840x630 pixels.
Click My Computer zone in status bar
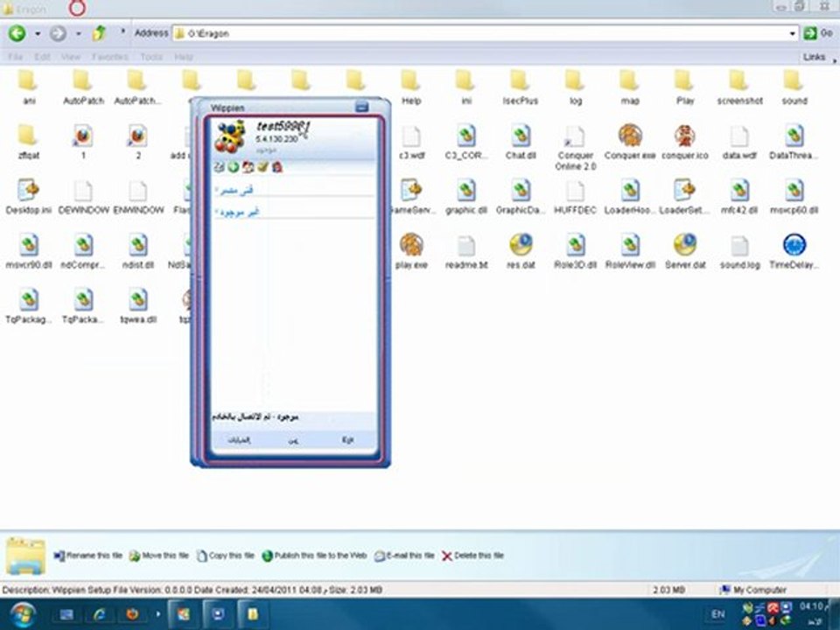pos(753,590)
